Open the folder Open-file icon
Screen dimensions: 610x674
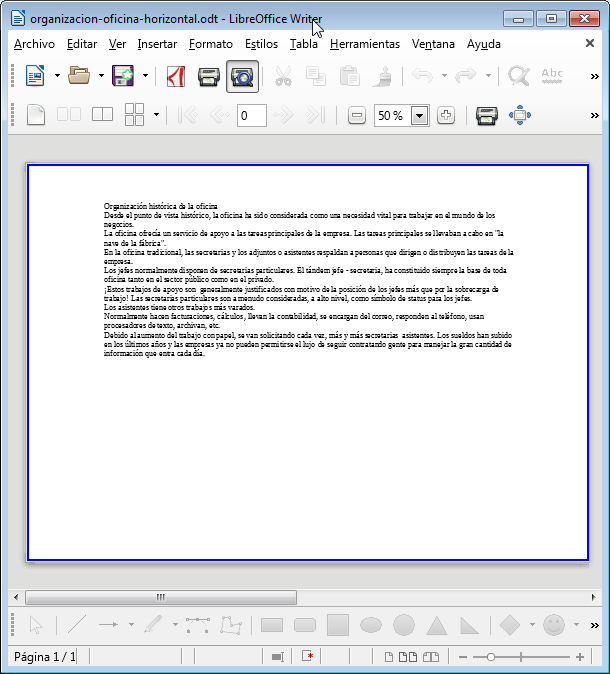pos(79,76)
